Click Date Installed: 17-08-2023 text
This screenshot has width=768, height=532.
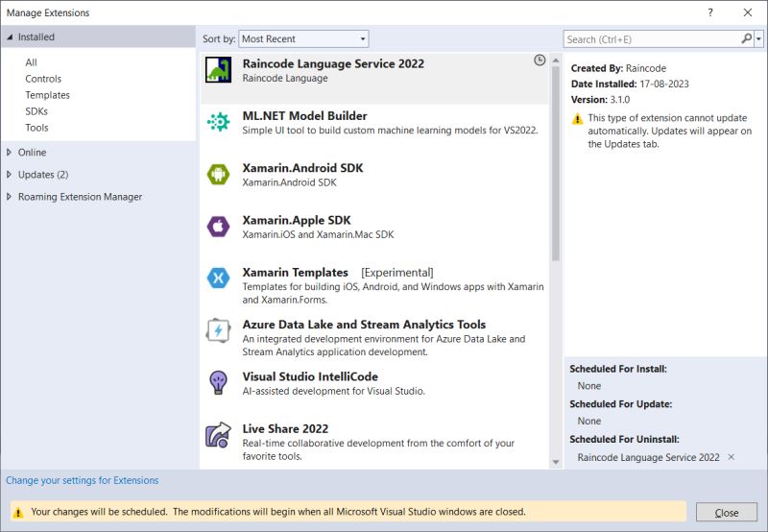[630, 84]
